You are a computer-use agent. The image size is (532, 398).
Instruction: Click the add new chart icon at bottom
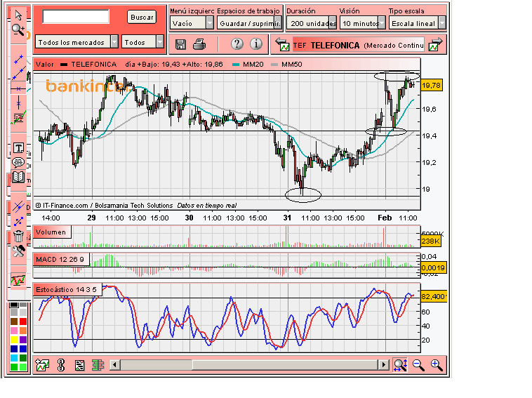click(x=42, y=365)
